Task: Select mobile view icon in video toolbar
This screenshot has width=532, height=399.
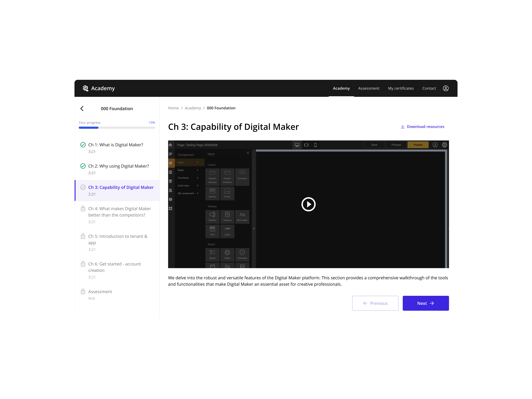Action: coord(315,145)
